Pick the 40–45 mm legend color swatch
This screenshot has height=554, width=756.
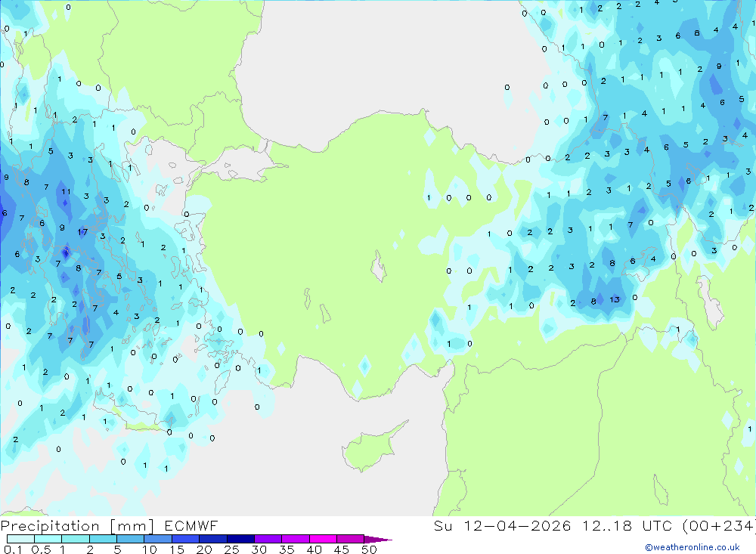pos(323,539)
